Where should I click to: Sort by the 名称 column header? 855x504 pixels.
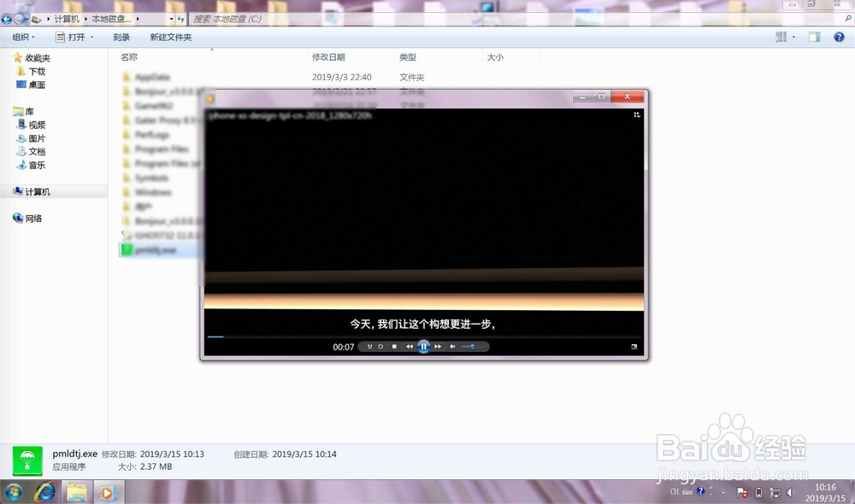(x=129, y=56)
